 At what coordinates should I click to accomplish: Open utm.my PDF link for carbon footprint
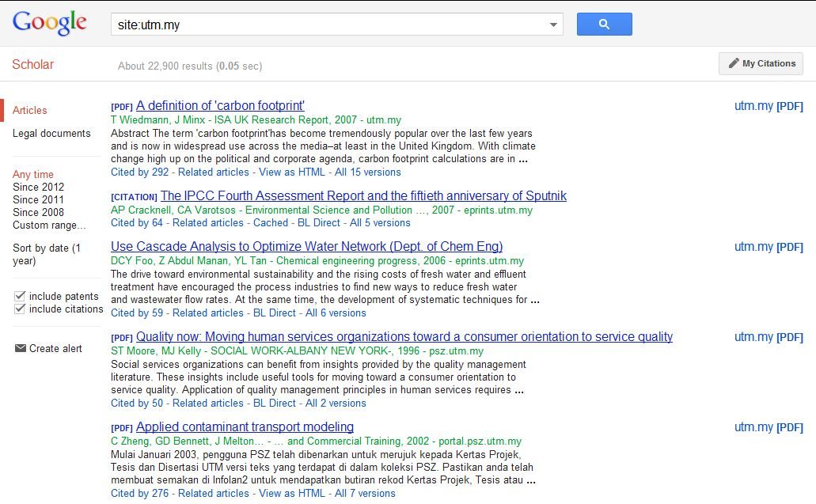pos(769,106)
